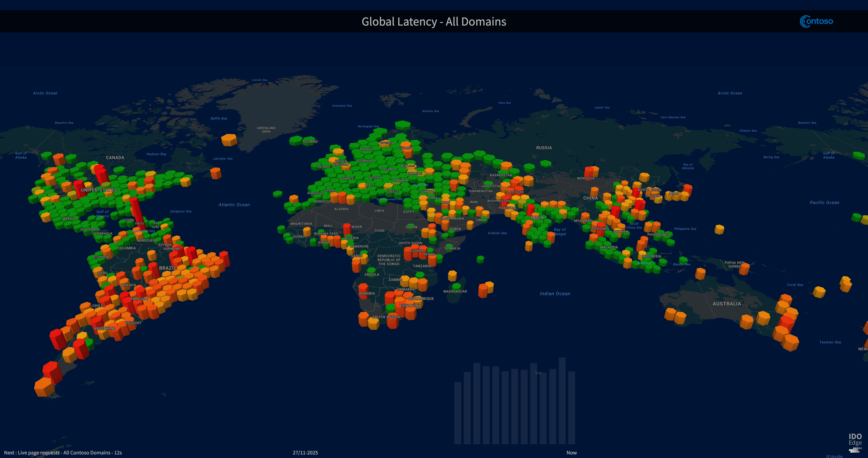The height and width of the screenshot is (458, 868).
Task: Click the MONGOLIA map label
Action: [586, 179]
